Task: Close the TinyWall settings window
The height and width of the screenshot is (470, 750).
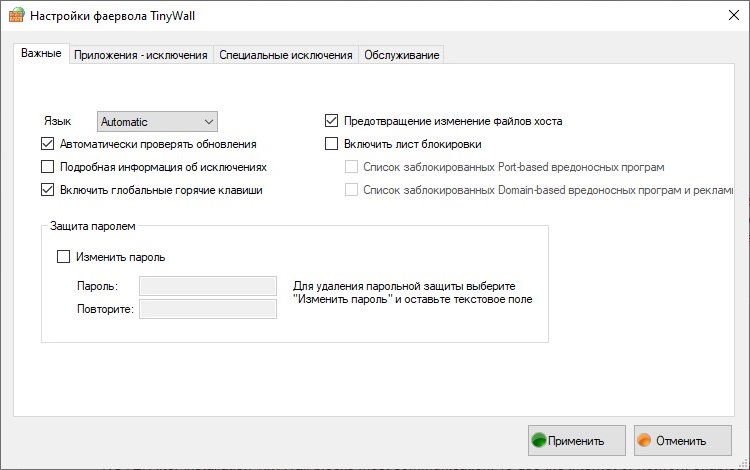Action: pyautogui.click(x=726, y=17)
